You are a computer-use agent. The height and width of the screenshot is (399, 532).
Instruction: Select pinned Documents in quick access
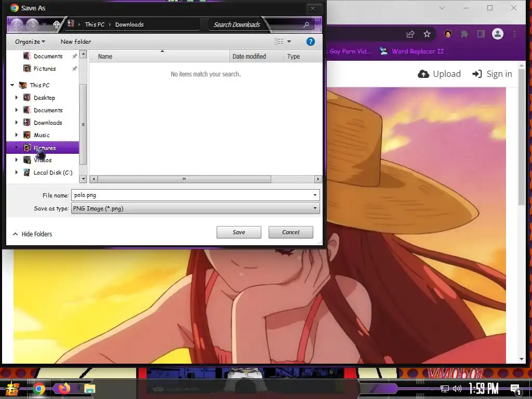(x=48, y=56)
